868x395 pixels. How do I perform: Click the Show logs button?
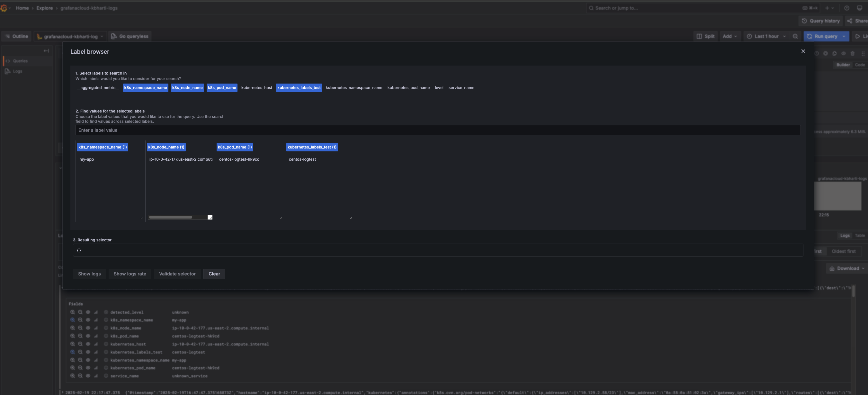(89, 274)
